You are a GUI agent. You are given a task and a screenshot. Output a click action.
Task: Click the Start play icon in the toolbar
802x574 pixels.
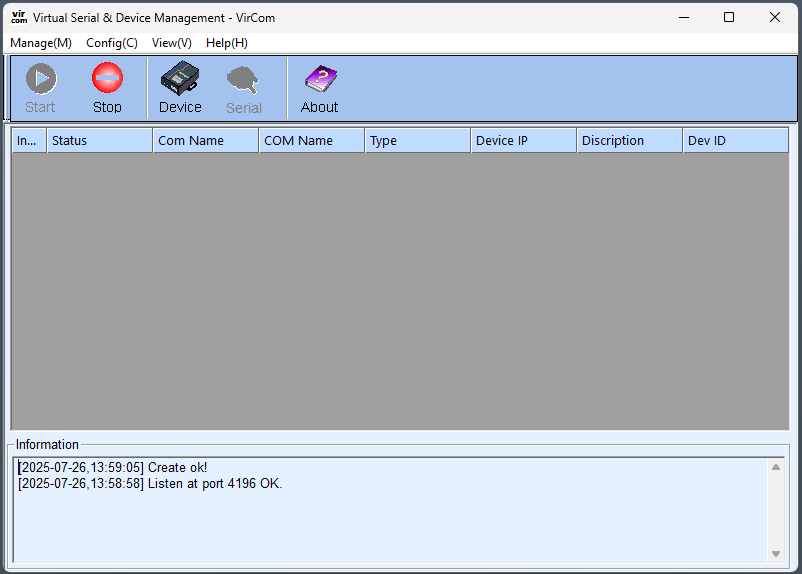coord(41,79)
